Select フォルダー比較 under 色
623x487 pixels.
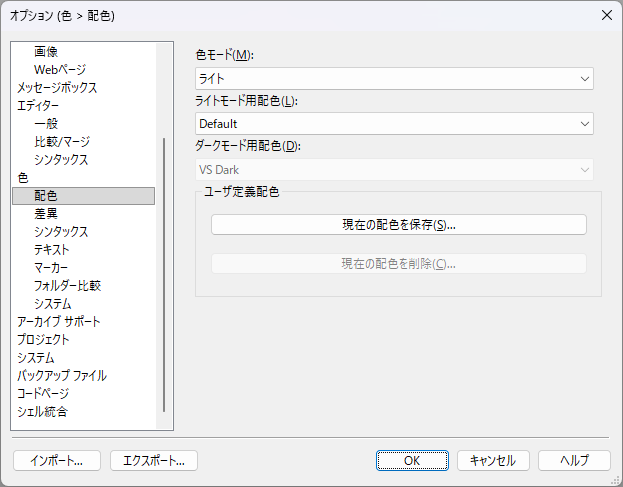point(68,286)
